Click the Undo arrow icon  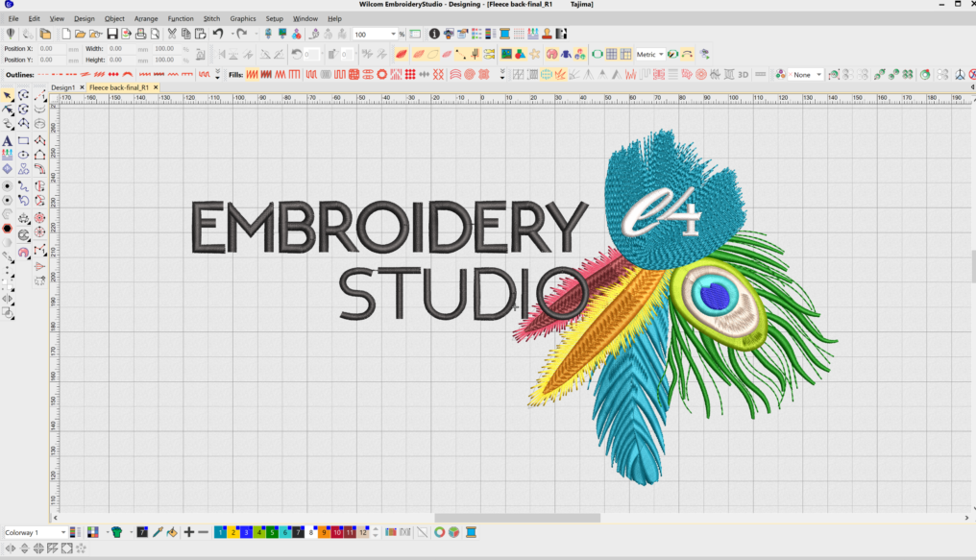pos(218,35)
